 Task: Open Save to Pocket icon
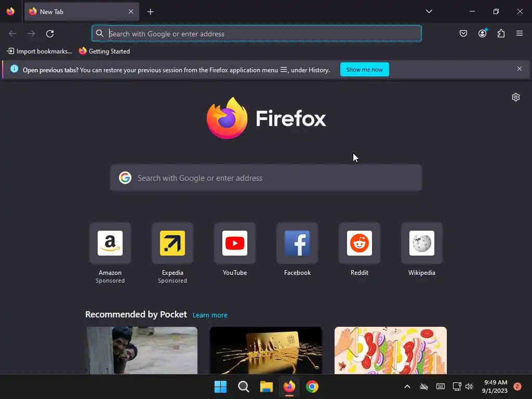pos(463,33)
